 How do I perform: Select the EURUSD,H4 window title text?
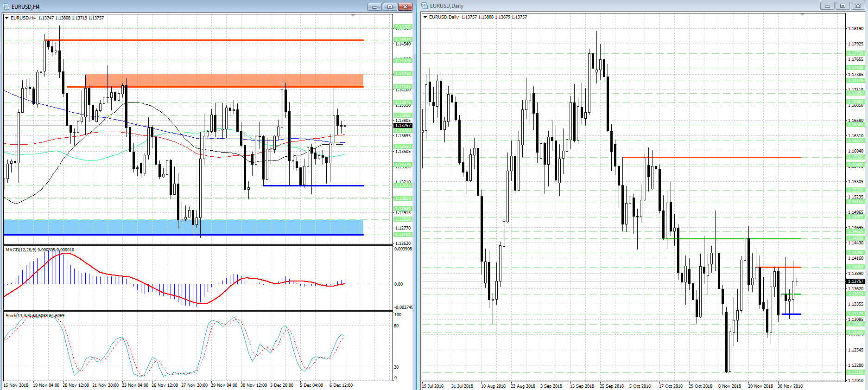pyautogui.click(x=25, y=6)
